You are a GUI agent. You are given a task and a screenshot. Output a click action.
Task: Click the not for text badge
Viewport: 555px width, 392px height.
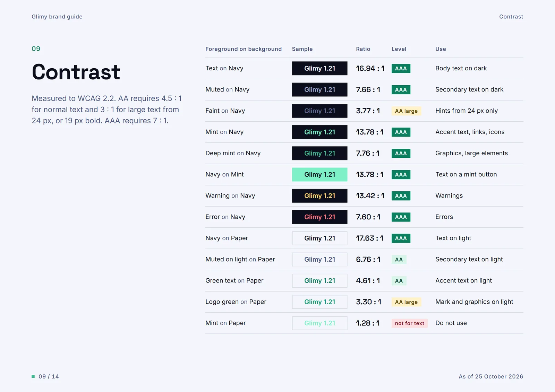(409, 323)
